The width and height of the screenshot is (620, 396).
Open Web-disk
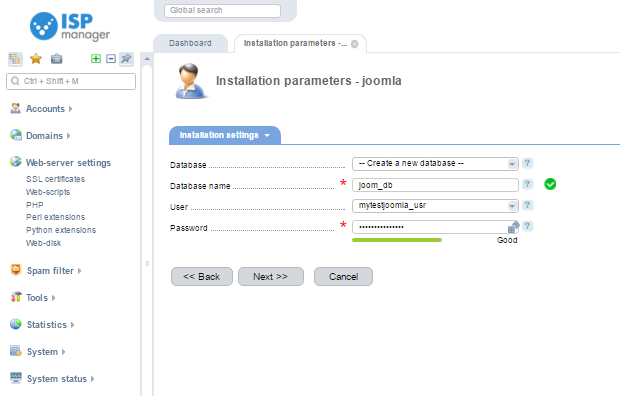(x=43, y=243)
